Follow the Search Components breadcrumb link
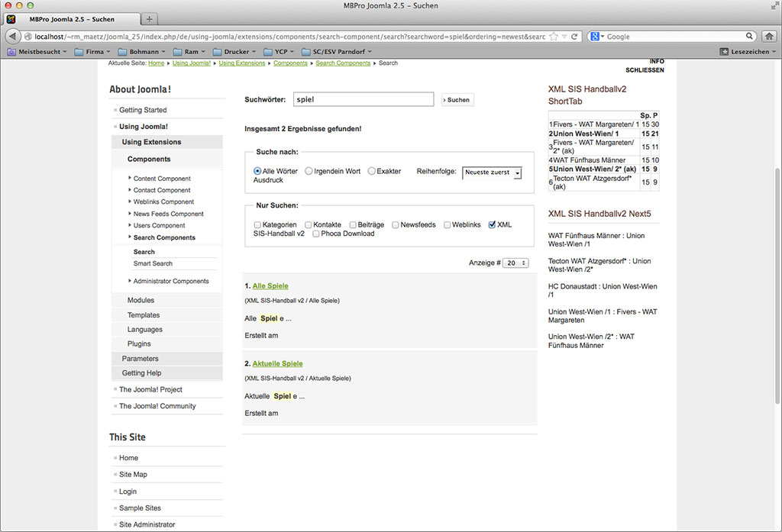 (343, 63)
